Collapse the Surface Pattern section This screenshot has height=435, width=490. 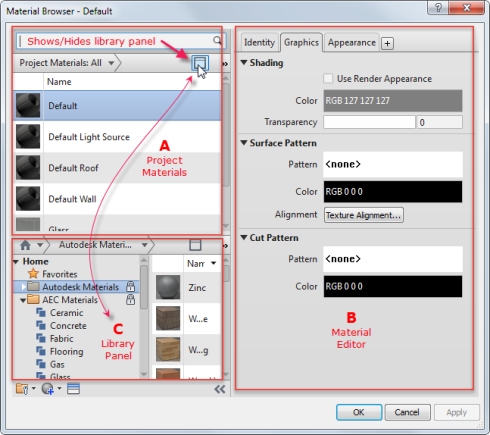click(244, 143)
